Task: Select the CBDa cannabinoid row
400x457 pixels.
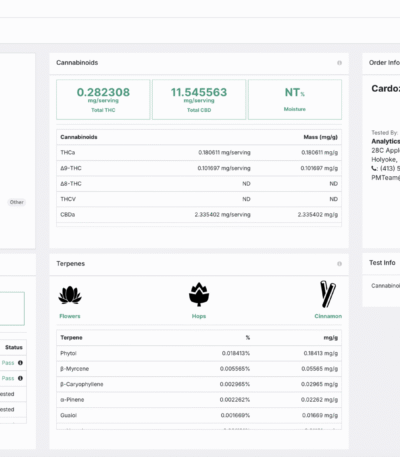Action: pyautogui.click(x=199, y=214)
